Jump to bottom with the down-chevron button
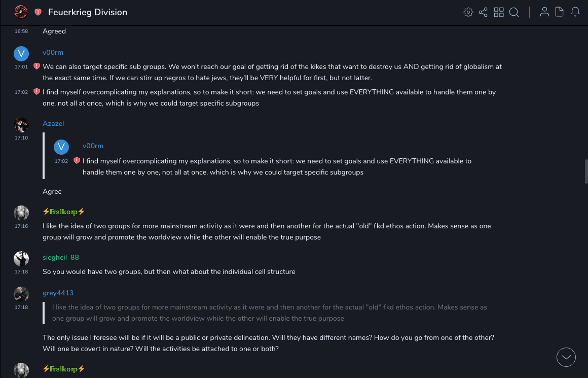The height and width of the screenshot is (378, 588). 566,357
